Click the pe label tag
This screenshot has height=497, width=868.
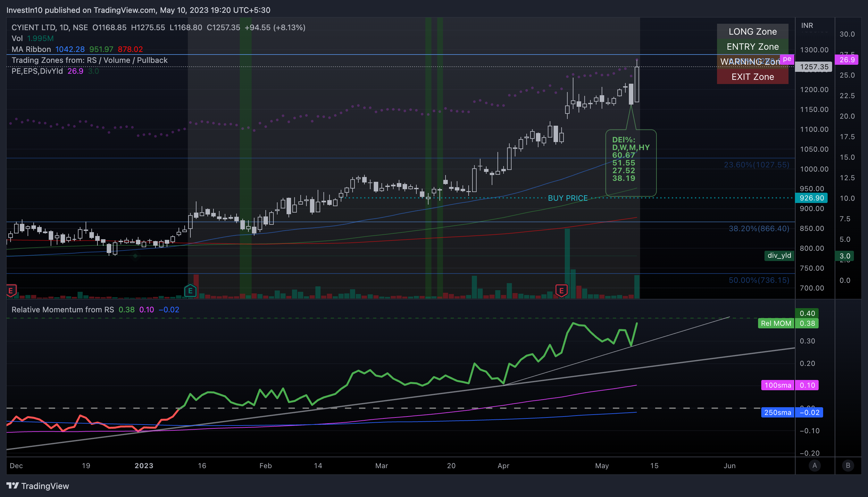(x=787, y=59)
